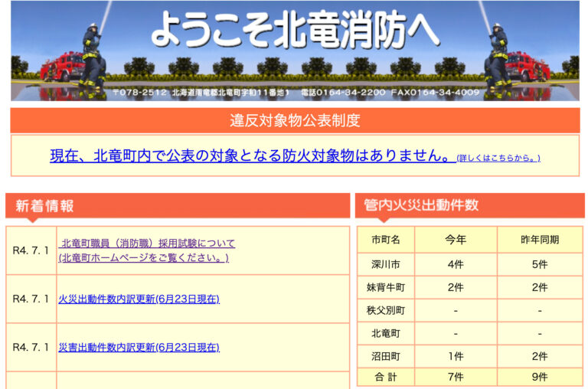Click the 合計 total row label
The width and height of the screenshot is (588, 389).
(385, 377)
